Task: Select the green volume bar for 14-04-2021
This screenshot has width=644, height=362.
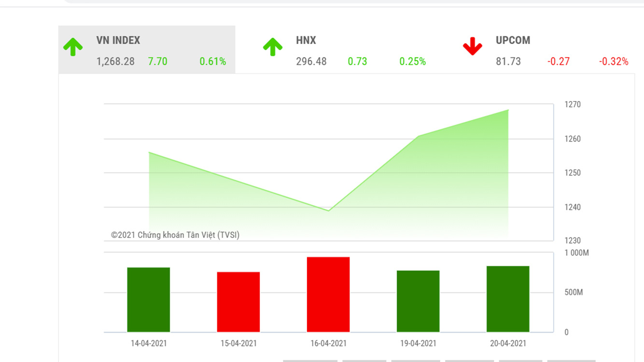Action: click(148, 300)
